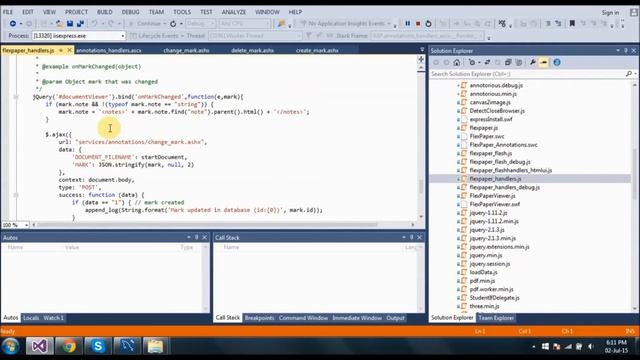Switch to the Breakpoints tab

(x=260, y=318)
